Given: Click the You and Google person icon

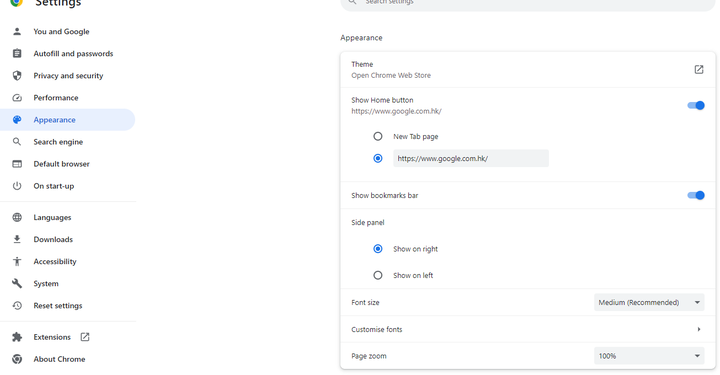Looking at the screenshot, I should [x=17, y=32].
